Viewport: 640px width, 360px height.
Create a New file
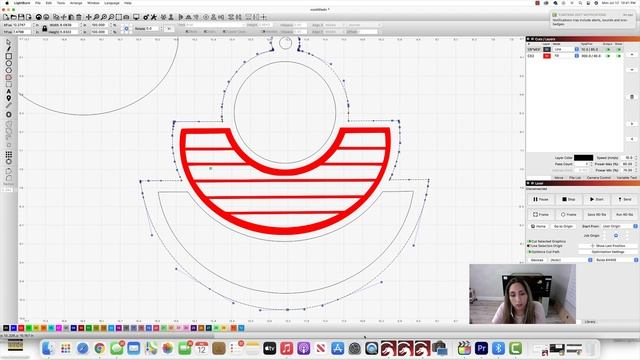point(6,17)
